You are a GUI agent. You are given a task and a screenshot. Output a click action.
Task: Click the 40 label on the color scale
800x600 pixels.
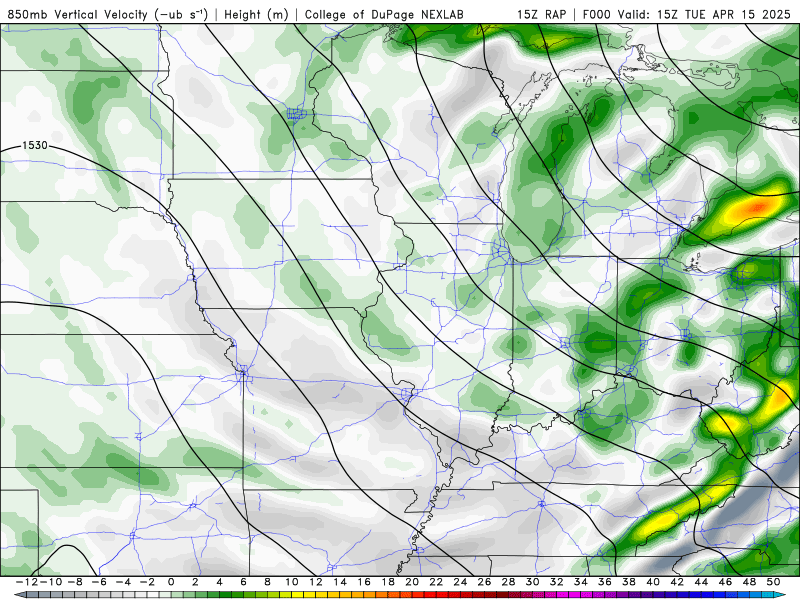click(653, 582)
